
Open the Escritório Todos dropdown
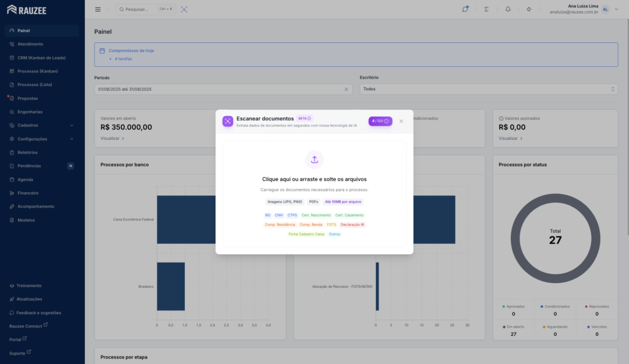(488, 89)
